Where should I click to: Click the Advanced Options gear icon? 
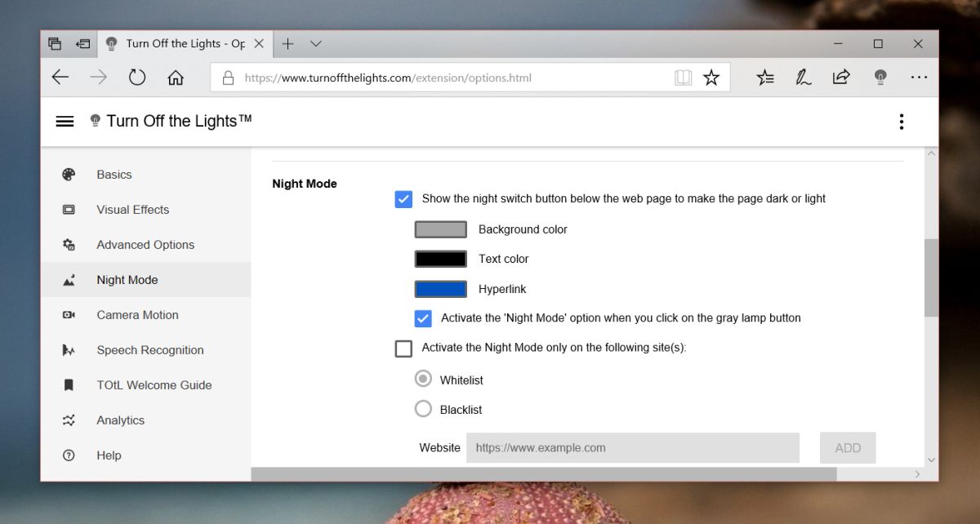pos(69,244)
